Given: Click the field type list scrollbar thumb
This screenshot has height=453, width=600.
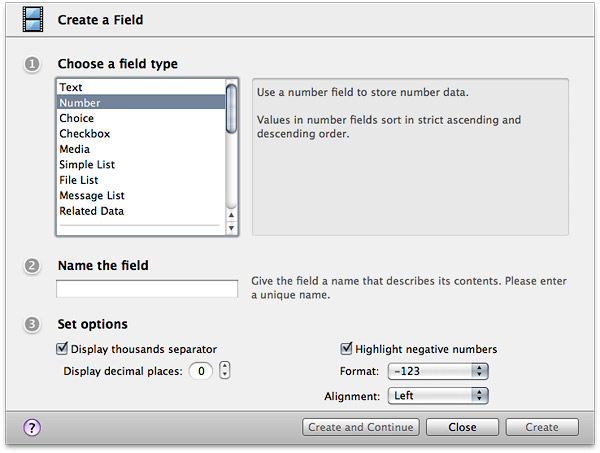Looking at the screenshot, I should point(231,109).
